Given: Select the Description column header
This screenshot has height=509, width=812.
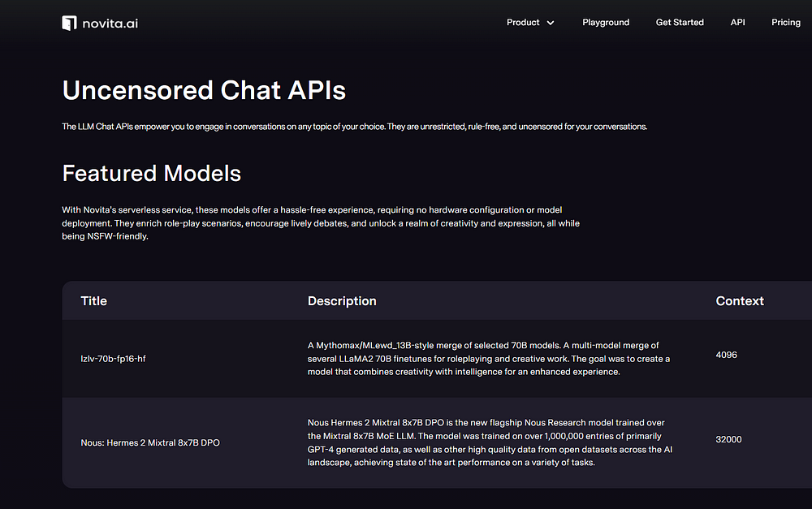Looking at the screenshot, I should 342,301.
